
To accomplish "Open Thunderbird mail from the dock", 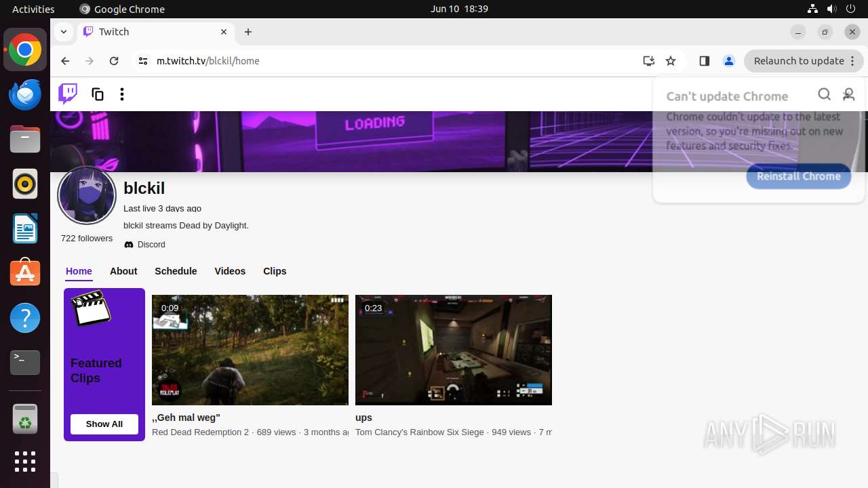I will [25, 95].
